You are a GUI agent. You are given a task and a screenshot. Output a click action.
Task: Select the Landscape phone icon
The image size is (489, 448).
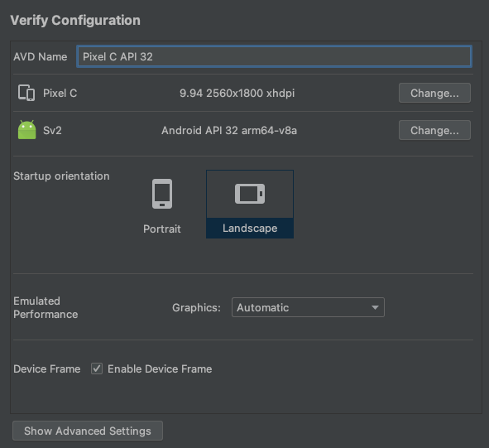tap(250, 194)
